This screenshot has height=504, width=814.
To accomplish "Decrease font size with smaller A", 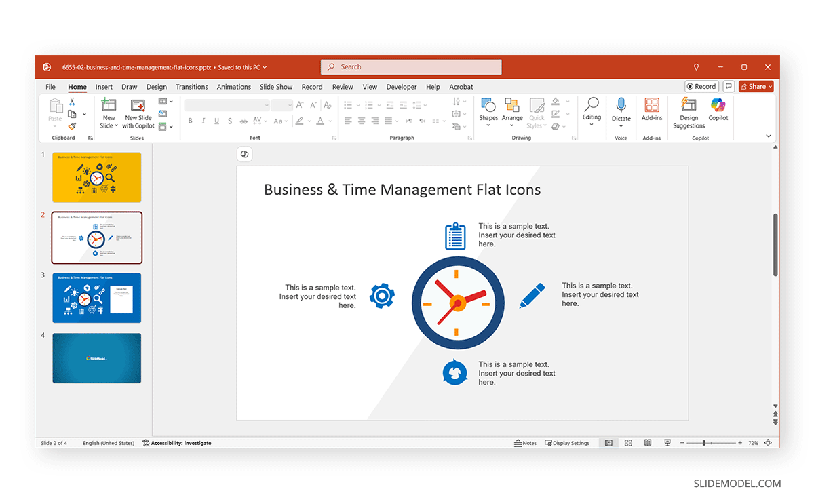I will tap(313, 105).
